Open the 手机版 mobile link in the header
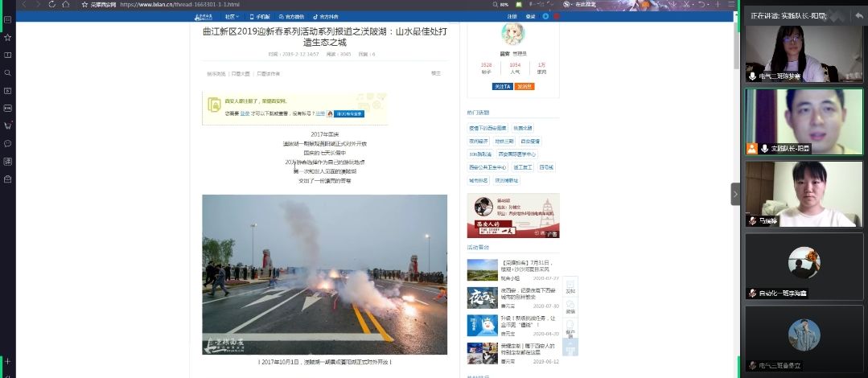This screenshot has width=868, height=378. coord(260,17)
